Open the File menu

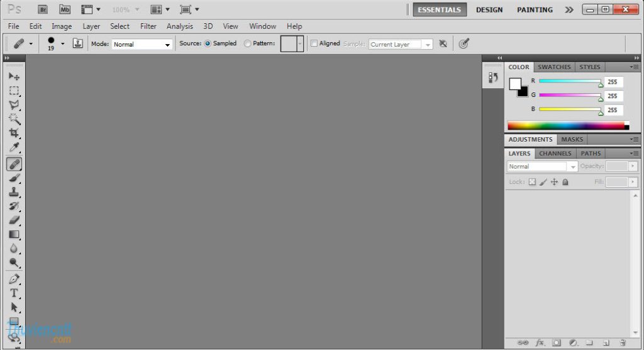14,26
